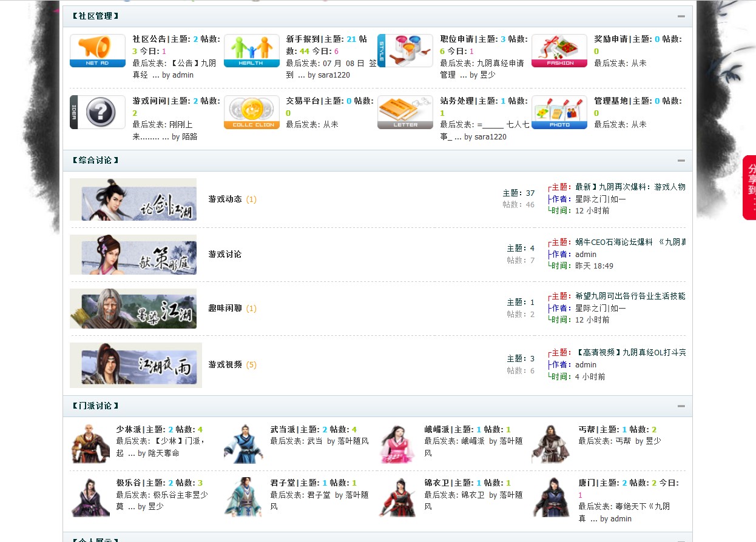This screenshot has width=756, height=542.
Task: Open author 星际之门|如一 in 游戏动态 row
Action: pos(601,199)
